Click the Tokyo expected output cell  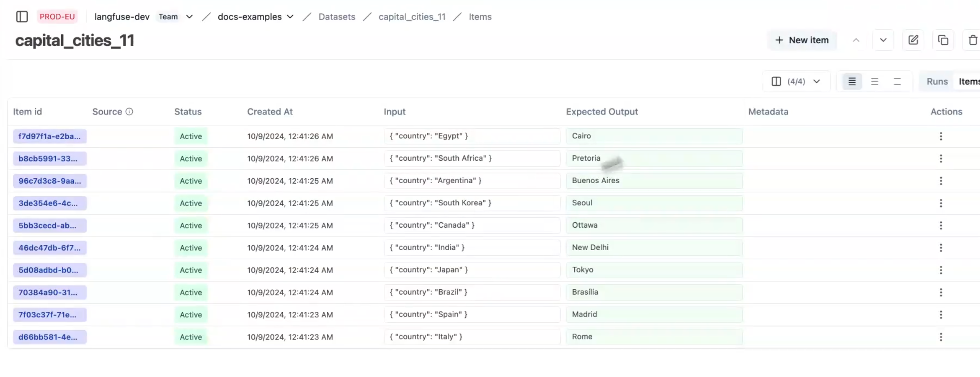[654, 270]
